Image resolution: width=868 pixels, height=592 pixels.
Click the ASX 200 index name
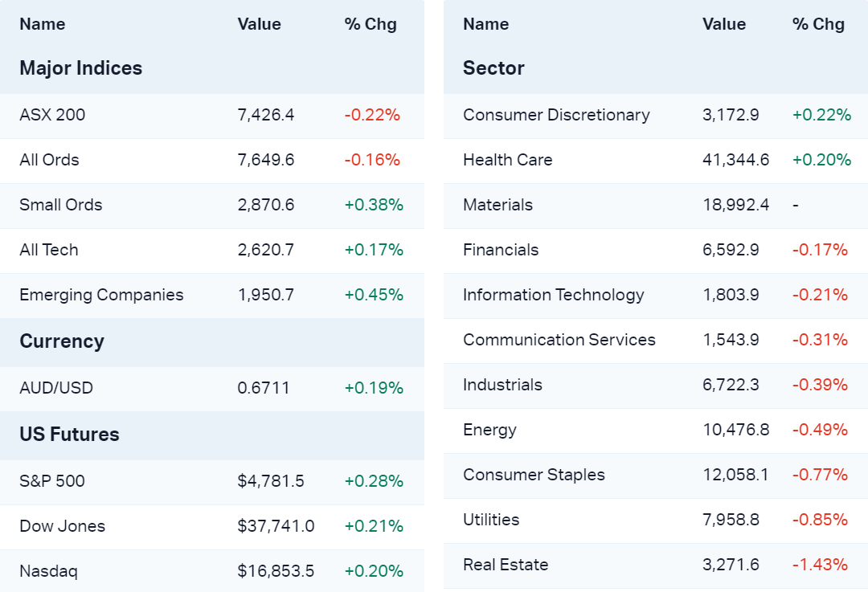coord(52,115)
